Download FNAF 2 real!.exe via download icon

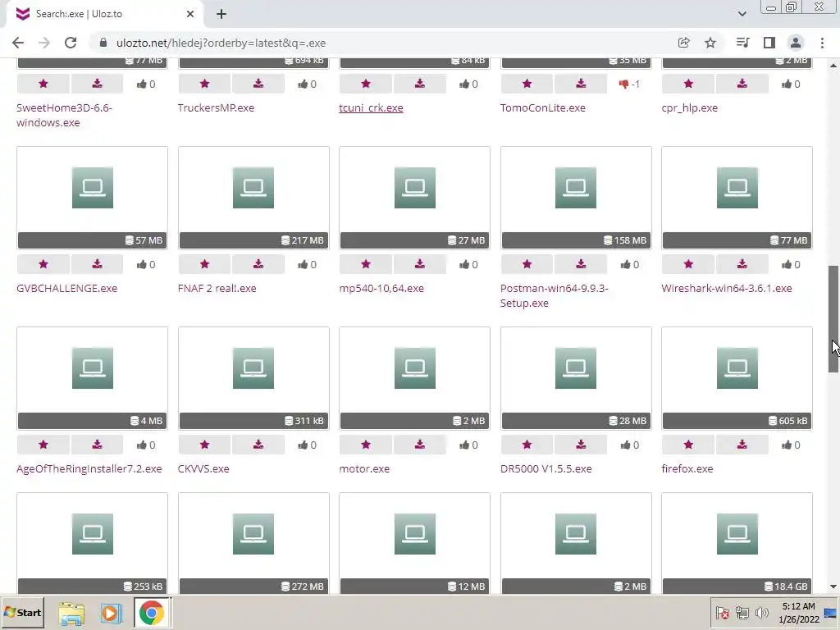pos(258,264)
